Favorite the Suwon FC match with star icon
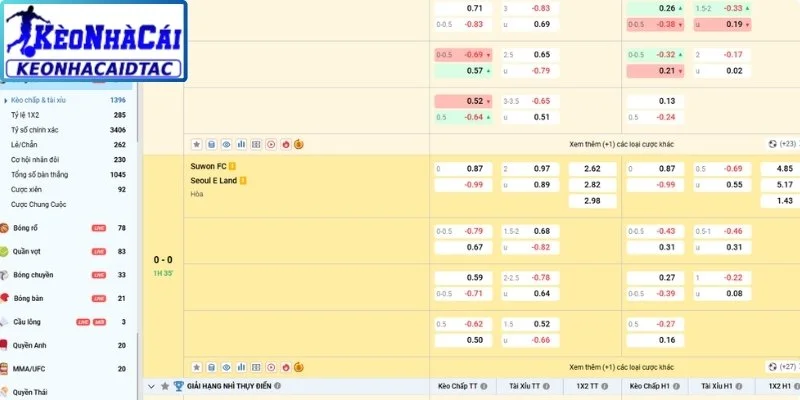The height and width of the screenshot is (400, 800). (x=196, y=367)
